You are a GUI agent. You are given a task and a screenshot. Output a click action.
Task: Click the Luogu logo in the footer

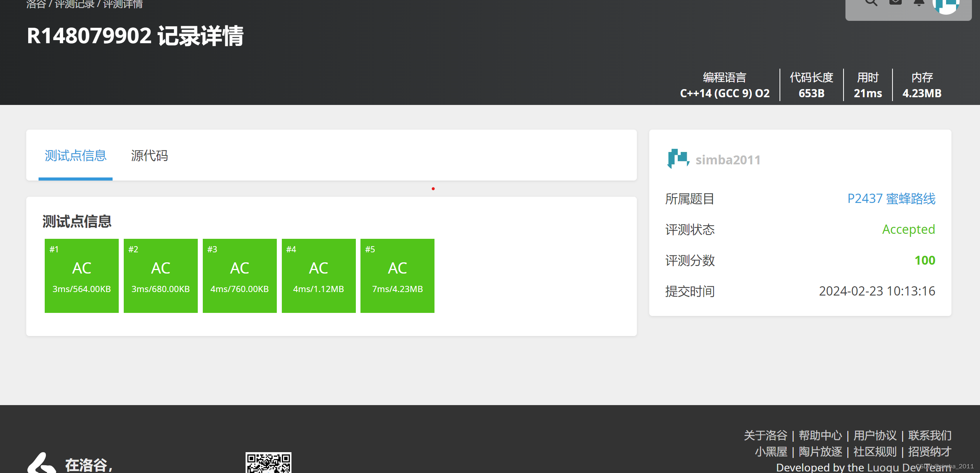click(42, 464)
